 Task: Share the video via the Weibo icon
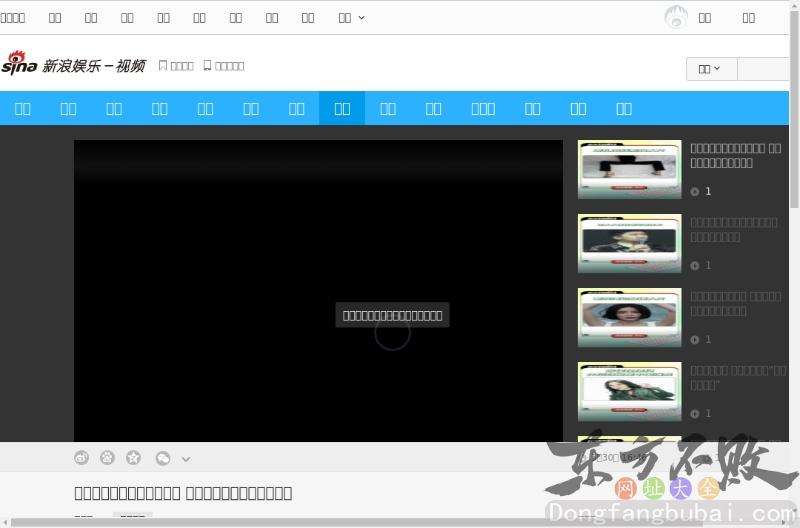tap(82, 458)
